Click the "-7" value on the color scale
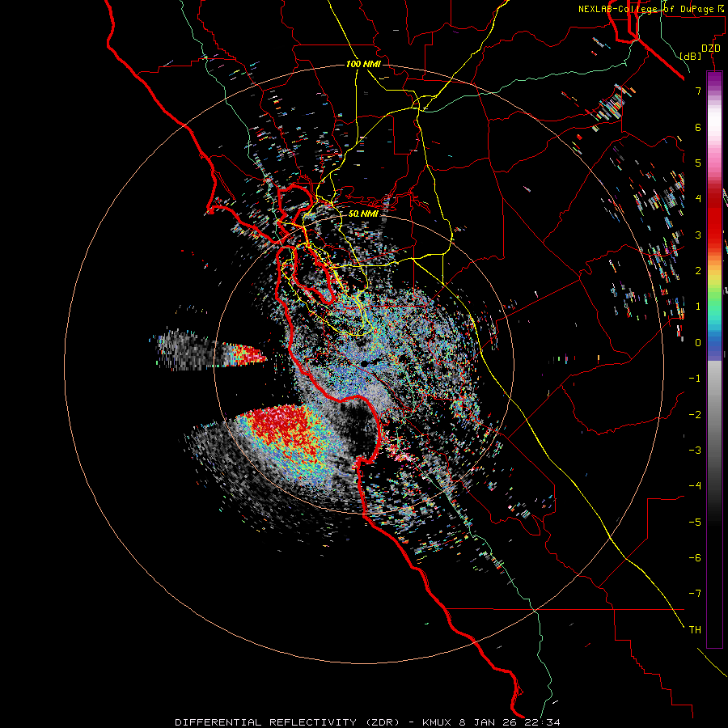The image size is (728, 728). click(x=695, y=594)
